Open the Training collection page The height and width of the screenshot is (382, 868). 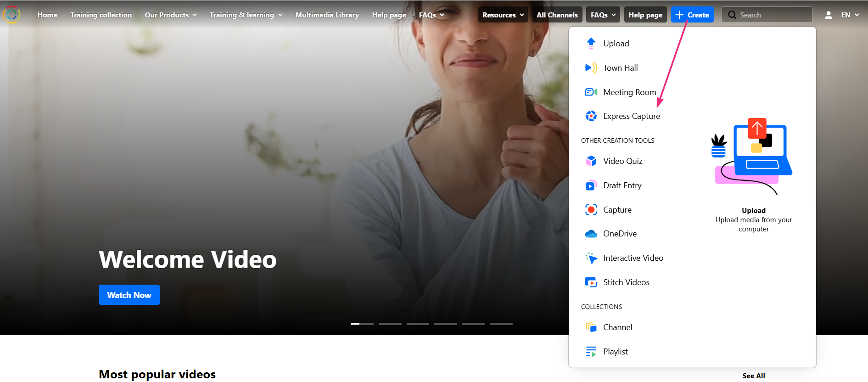(101, 15)
